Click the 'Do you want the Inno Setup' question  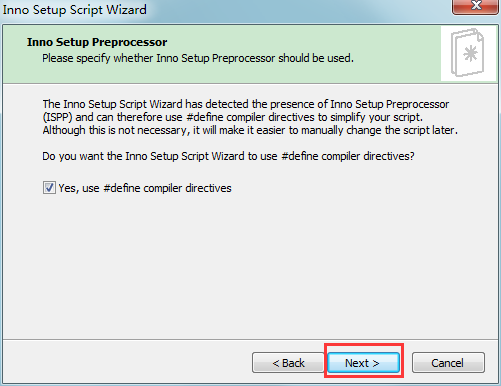tap(228, 156)
